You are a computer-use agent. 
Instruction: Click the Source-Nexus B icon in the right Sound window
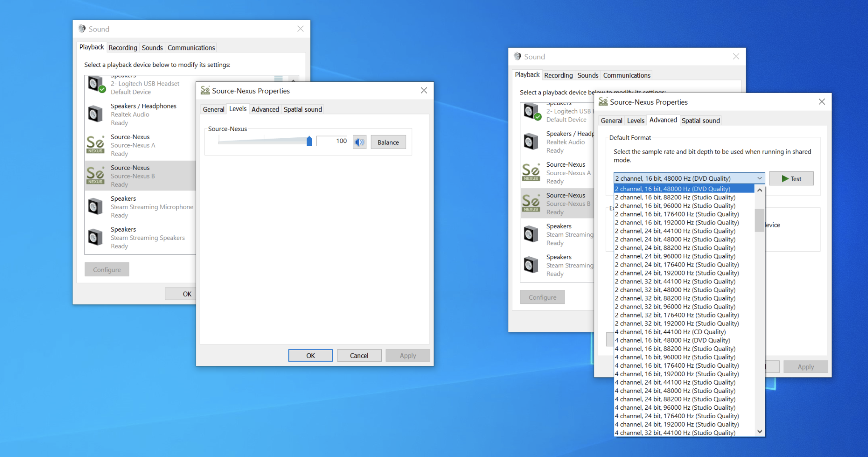(531, 203)
